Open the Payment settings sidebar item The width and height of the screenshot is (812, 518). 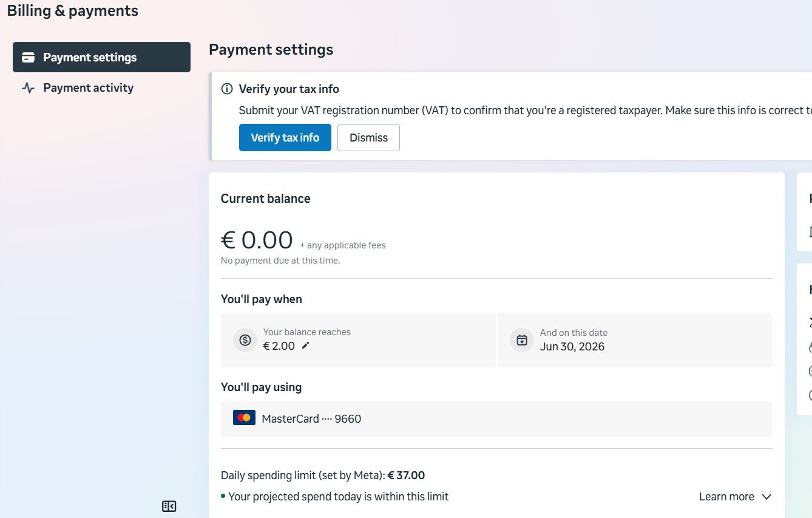pos(101,57)
